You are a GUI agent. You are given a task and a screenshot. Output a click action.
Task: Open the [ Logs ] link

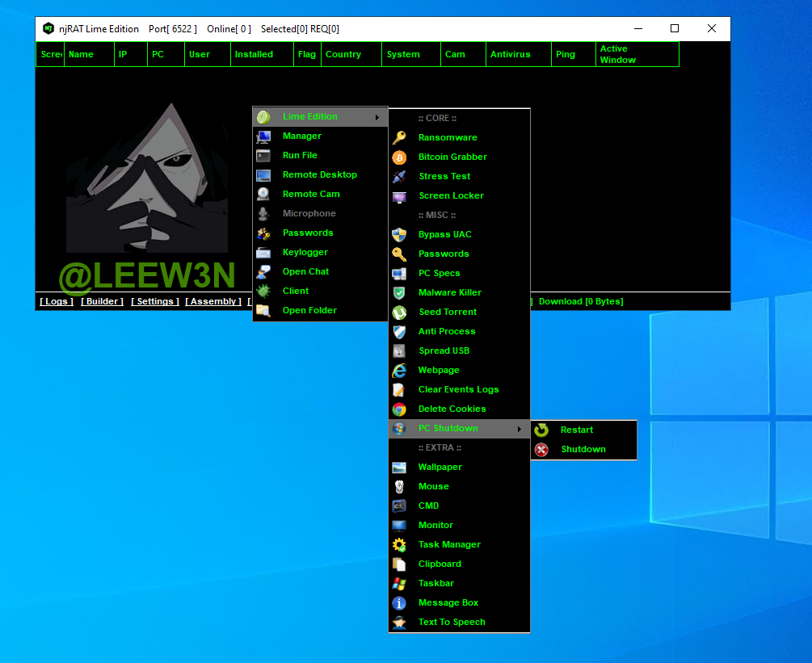[x=57, y=301]
